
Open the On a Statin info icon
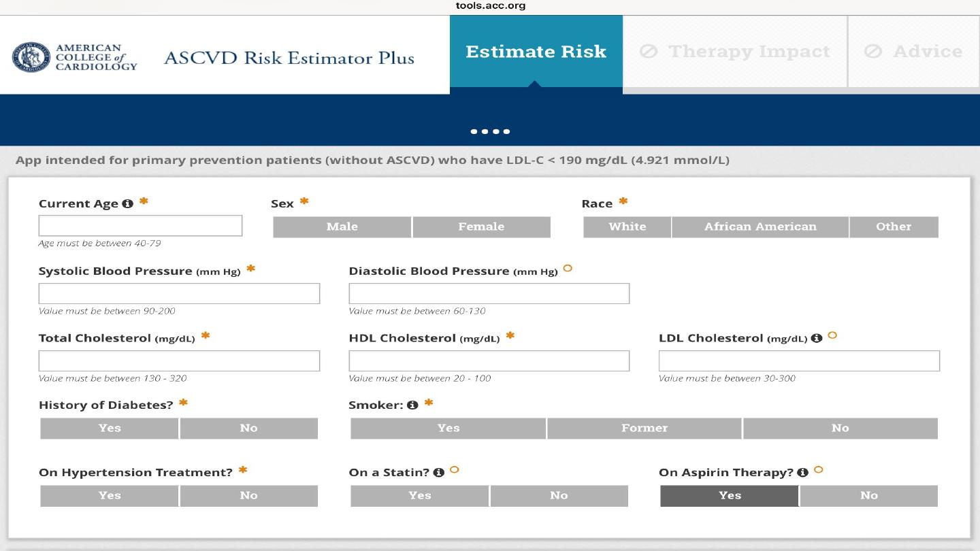(439, 472)
